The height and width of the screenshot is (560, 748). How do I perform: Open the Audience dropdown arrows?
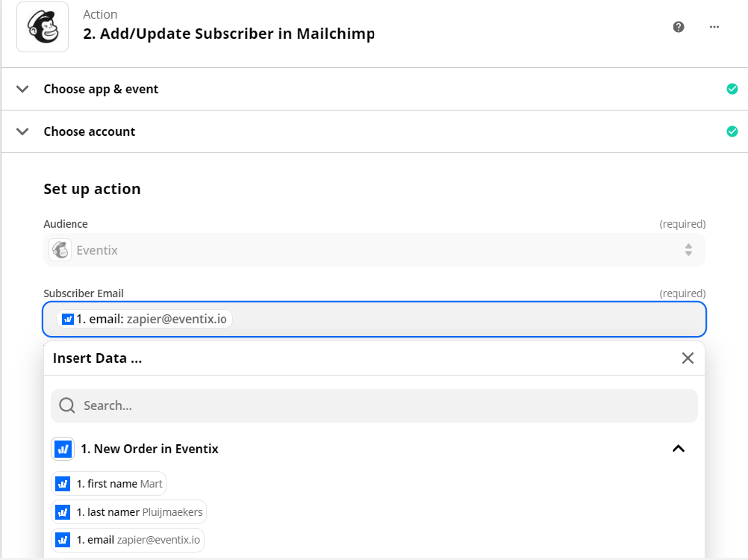(x=688, y=250)
